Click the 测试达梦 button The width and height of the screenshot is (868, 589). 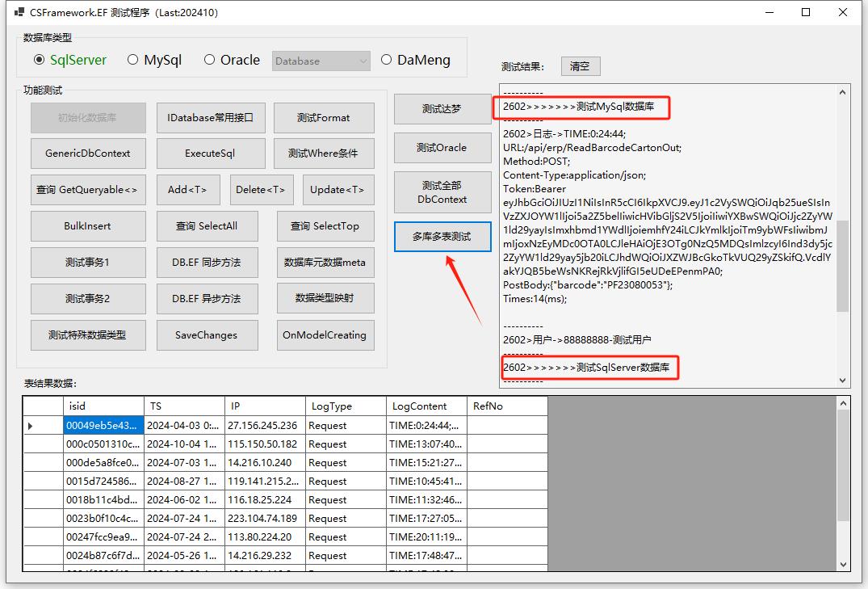pyautogui.click(x=442, y=108)
